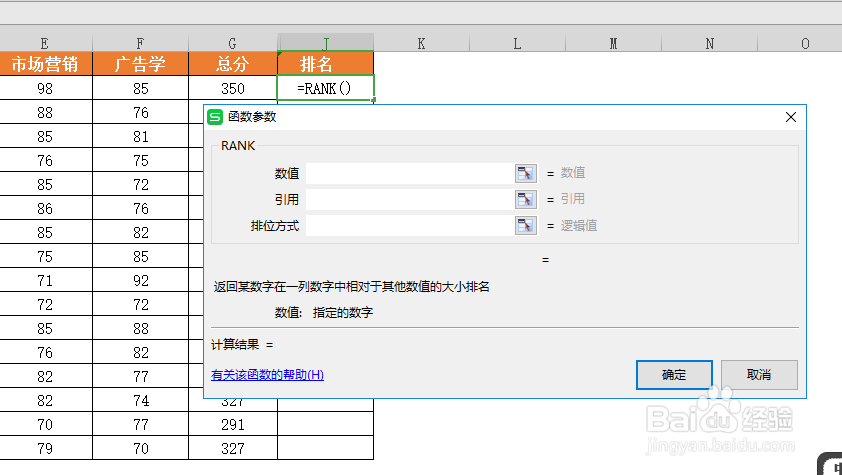Viewport: 842px width, 475px height.
Task: Confirm with the 确定 button
Action: click(674, 375)
